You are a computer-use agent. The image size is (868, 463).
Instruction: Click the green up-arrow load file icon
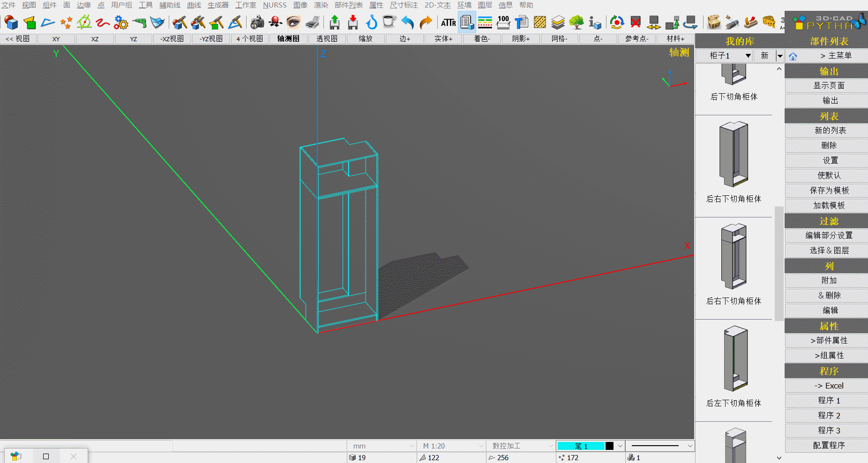pyautogui.click(x=335, y=22)
